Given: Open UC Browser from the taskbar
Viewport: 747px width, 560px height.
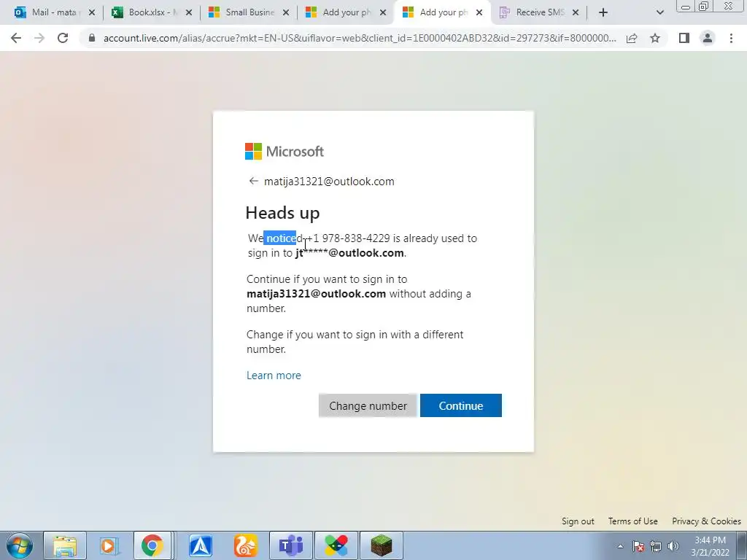Looking at the screenshot, I should point(245,545).
